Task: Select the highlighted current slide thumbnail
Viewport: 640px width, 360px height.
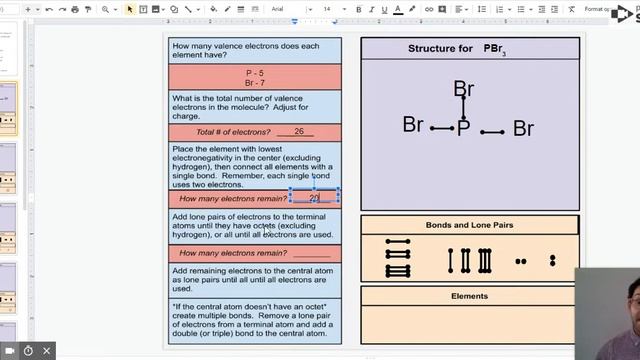Action: [x=8, y=109]
